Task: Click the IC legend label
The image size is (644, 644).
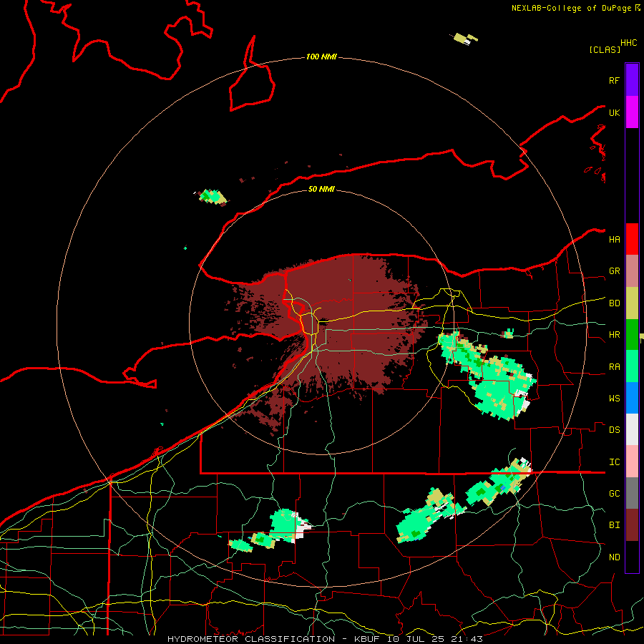Action: (614, 462)
